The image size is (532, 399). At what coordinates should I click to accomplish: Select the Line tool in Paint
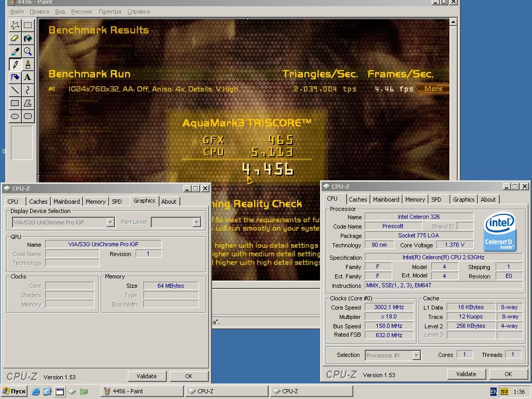click(15, 90)
